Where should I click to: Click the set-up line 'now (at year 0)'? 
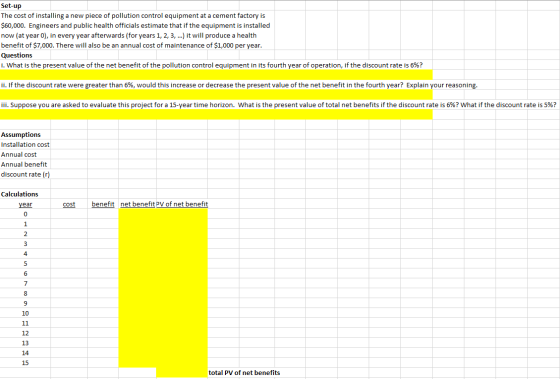pos(129,36)
